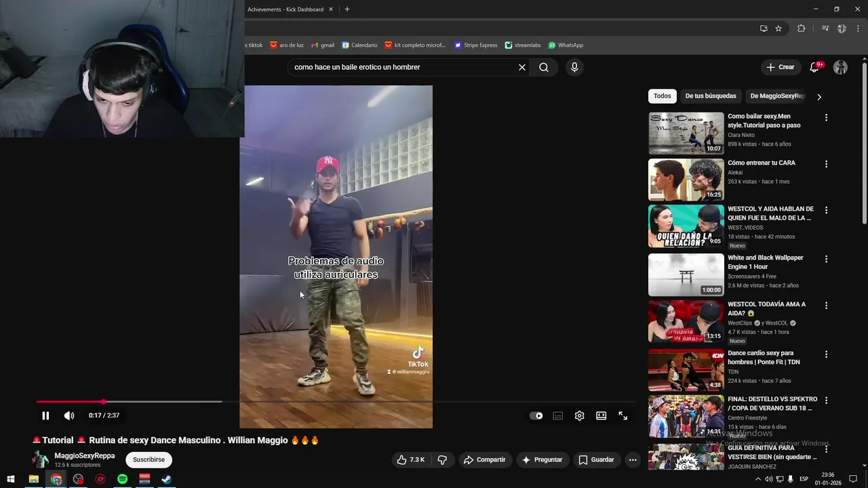Open File Explorer from the taskbar
Image resolution: width=868 pixels, height=488 pixels.
[x=33, y=479]
